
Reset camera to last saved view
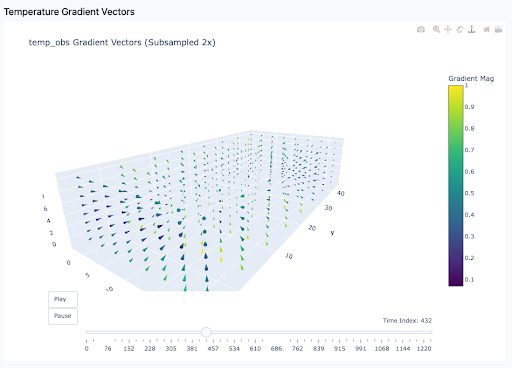click(x=498, y=29)
